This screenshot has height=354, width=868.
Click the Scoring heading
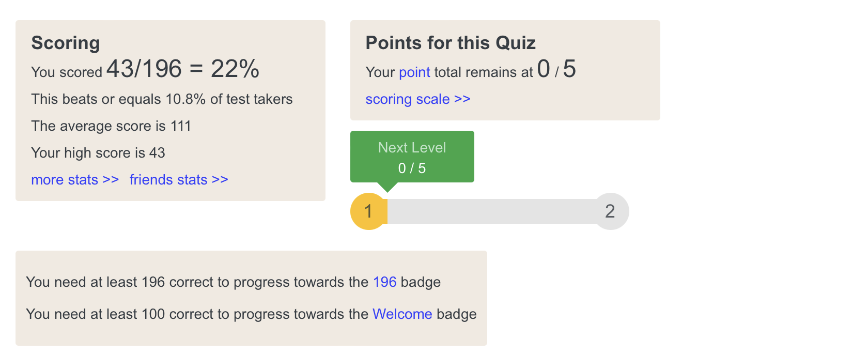(66, 43)
